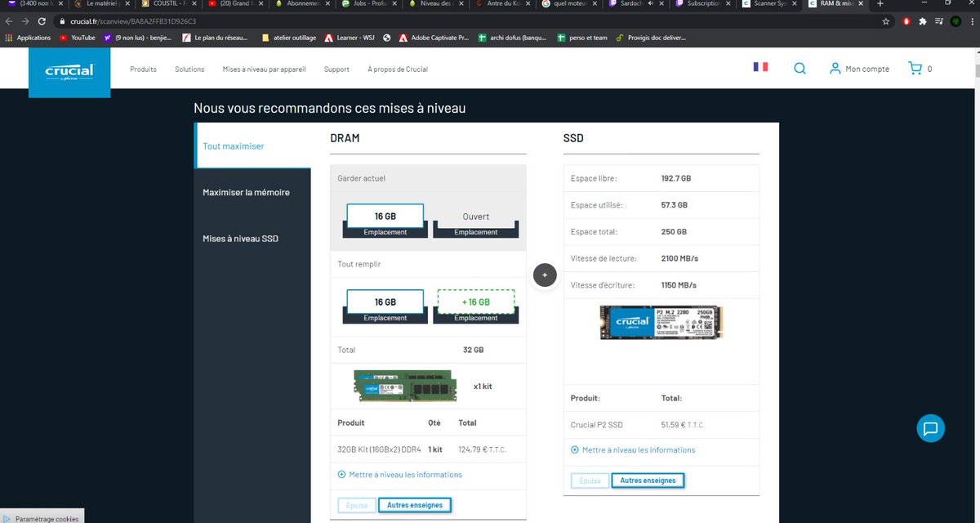Image resolution: width=980 pixels, height=523 pixels.
Task: Open perso et team bookmark
Action: coord(583,38)
